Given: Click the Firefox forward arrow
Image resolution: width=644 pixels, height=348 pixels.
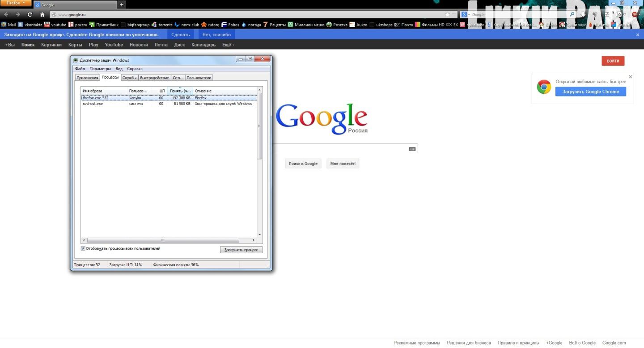Looking at the screenshot, I should [18, 14].
